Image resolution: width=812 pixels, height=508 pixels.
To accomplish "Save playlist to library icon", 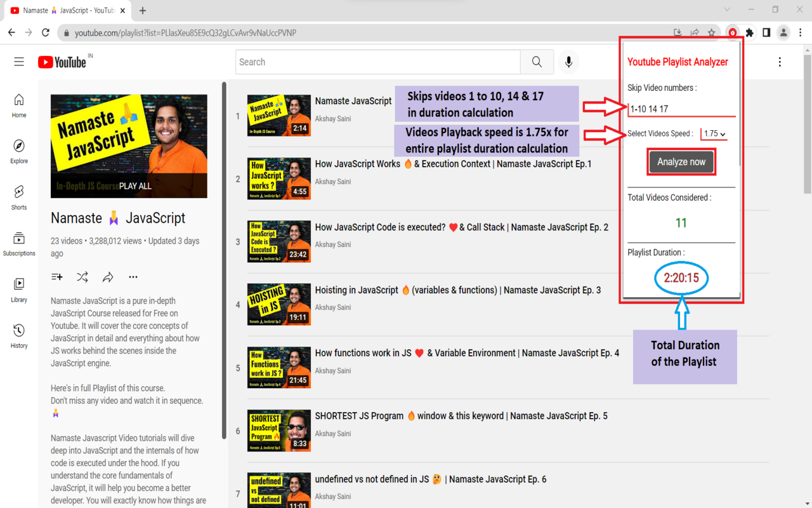I will [x=57, y=277].
